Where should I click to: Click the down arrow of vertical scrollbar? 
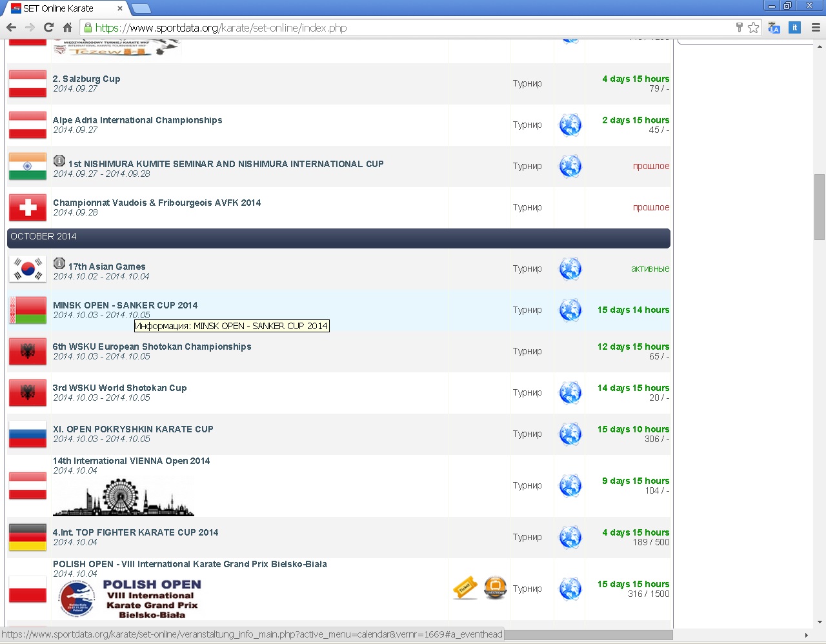pyautogui.click(x=820, y=623)
